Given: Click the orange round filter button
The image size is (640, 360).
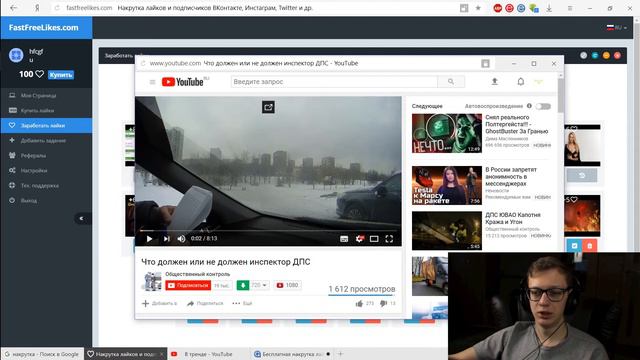Looking at the screenshot, I should (606, 56).
